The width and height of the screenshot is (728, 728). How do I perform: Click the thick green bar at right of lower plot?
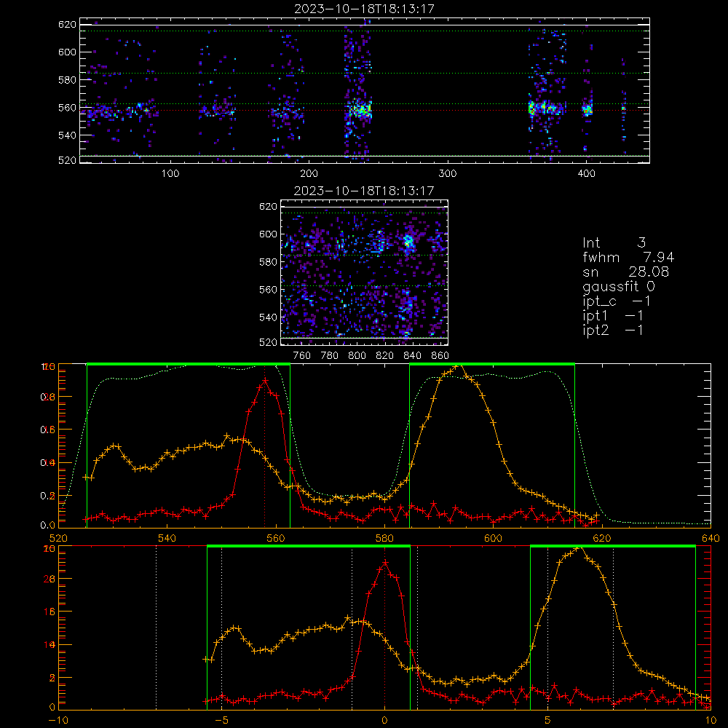click(x=613, y=547)
